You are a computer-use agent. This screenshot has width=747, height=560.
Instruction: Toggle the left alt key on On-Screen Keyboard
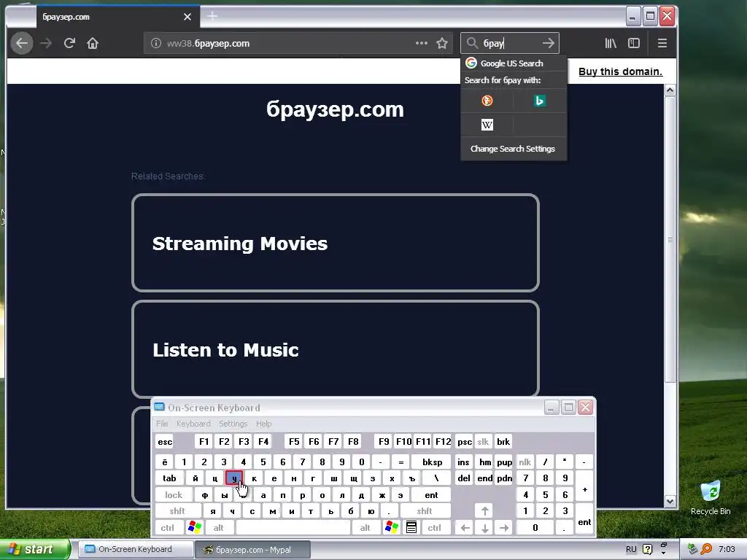point(218,528)
